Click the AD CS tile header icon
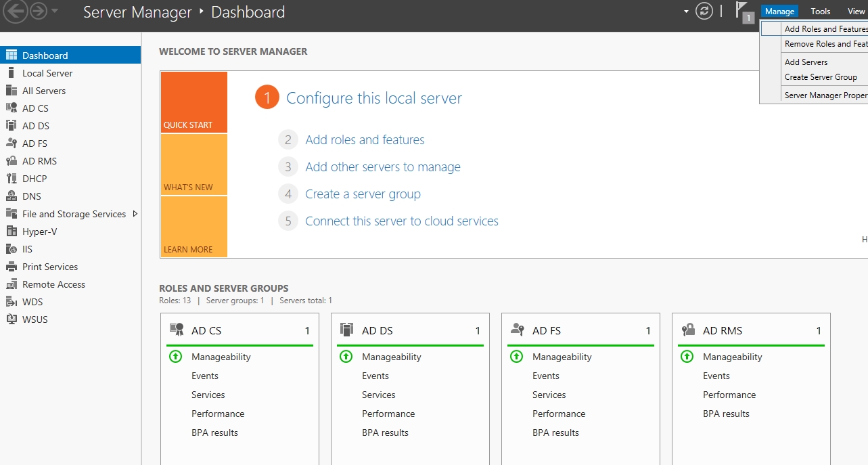 coord(177,330)
